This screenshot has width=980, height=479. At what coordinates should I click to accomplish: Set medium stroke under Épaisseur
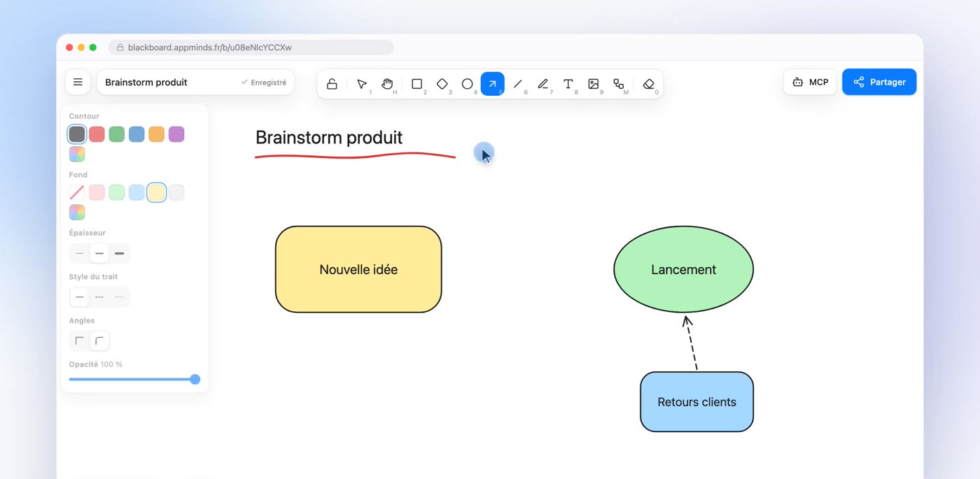pos(99,253)
